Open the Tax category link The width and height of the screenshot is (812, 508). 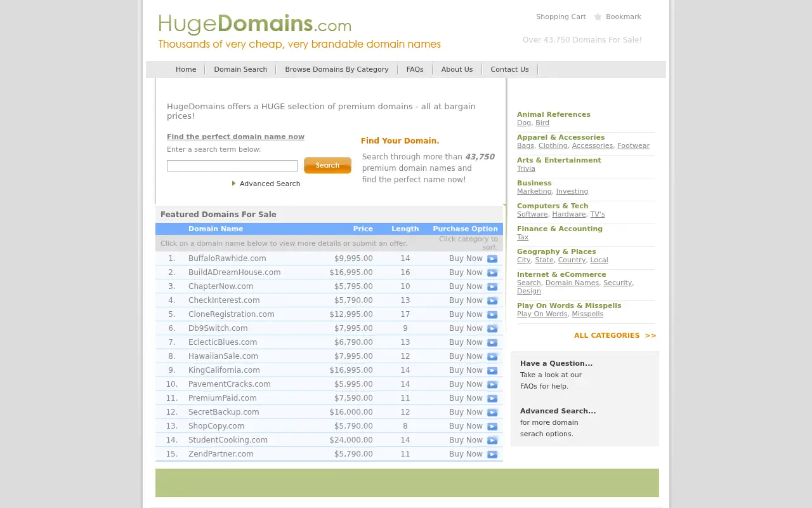pyautogui.click(x=523, y=237)
